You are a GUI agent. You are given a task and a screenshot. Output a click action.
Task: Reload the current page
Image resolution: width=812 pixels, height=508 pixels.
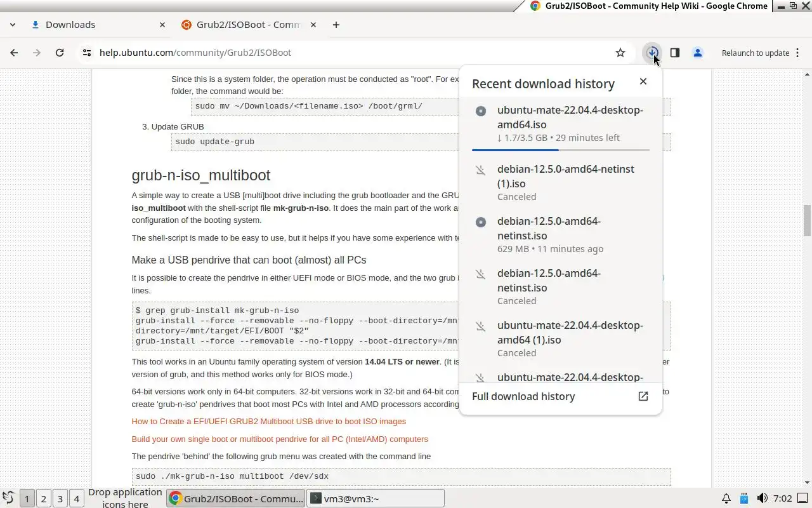60,53
